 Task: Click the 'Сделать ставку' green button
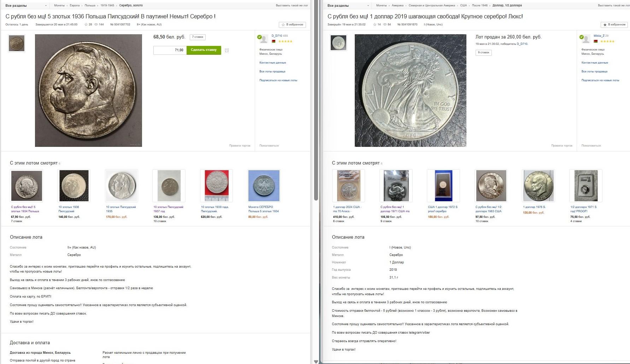click(x=204, y=50)
